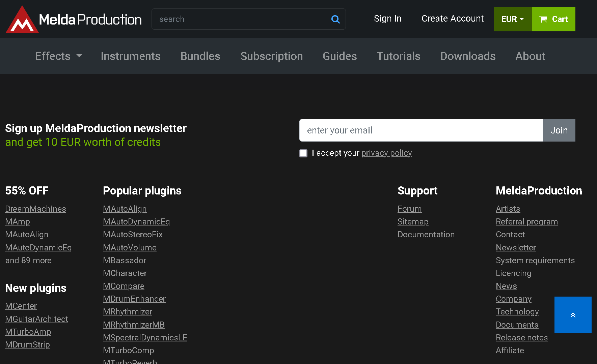Open the News link

506,286
